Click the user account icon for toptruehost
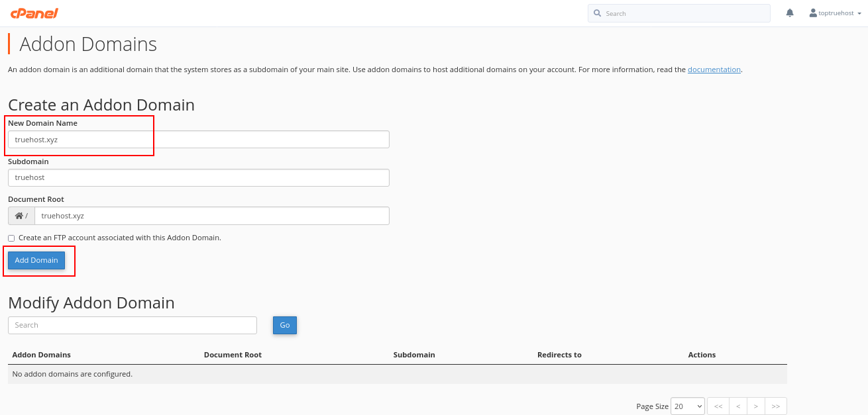The width and height of the screenshot is (868, 415). pyautogui.click(x=811, y=12)
